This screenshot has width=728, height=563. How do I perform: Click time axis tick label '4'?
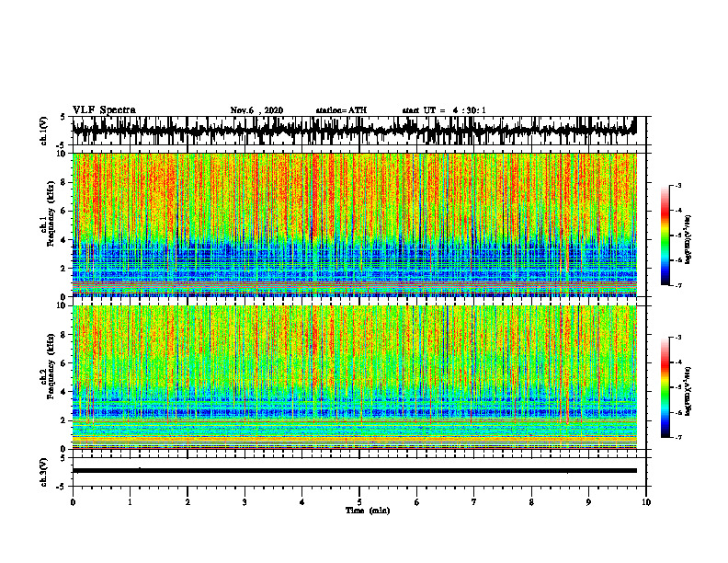(302, 502)
